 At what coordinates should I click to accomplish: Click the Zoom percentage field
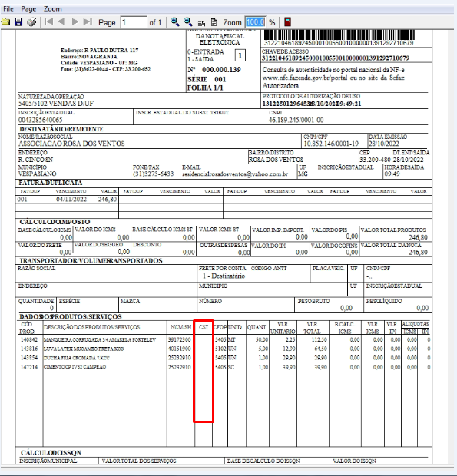tap(255, 22)
